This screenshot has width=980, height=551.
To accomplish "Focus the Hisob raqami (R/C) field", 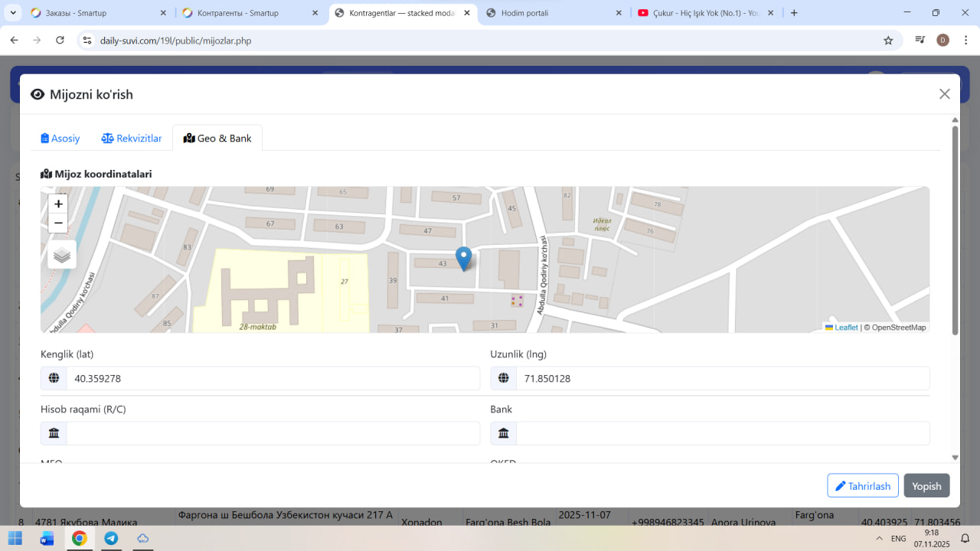I will click(273, 433).
